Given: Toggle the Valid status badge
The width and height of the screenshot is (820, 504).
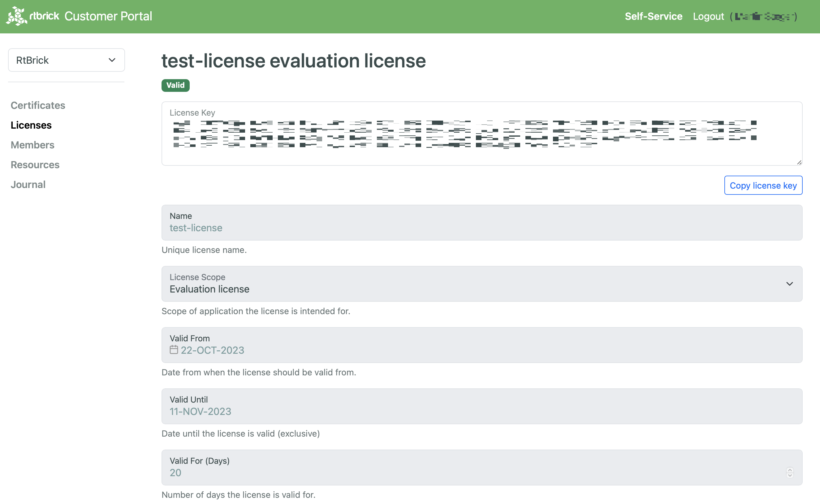Looking at the screenshot, I should coord(175,85).
